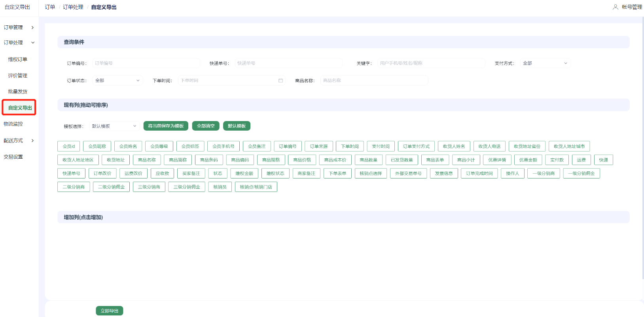644x317 pixels.
Task: Focus the 订单编号 input field
Action: [146, 63]
